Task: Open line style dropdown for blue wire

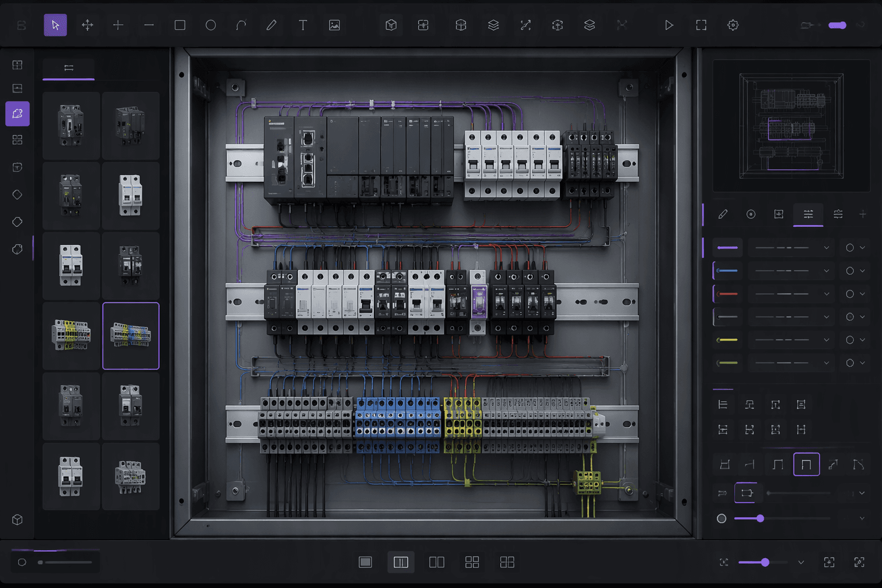Action: coord(791,270)
